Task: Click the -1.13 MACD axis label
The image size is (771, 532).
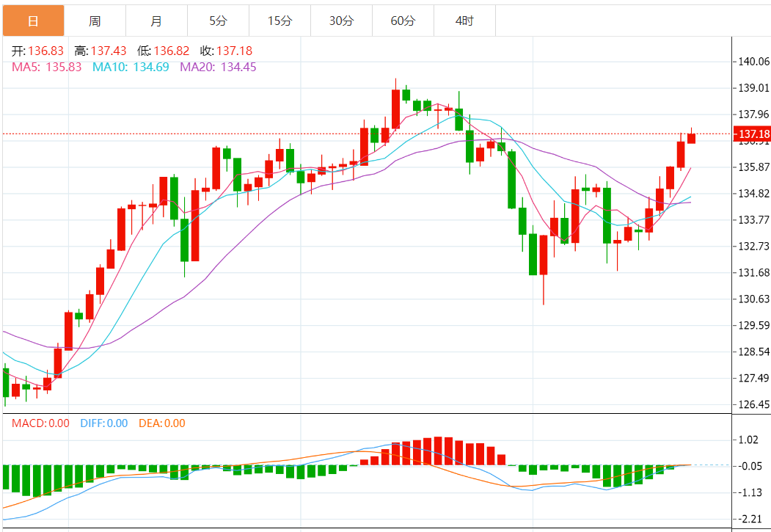Action: tap(750, 492)
